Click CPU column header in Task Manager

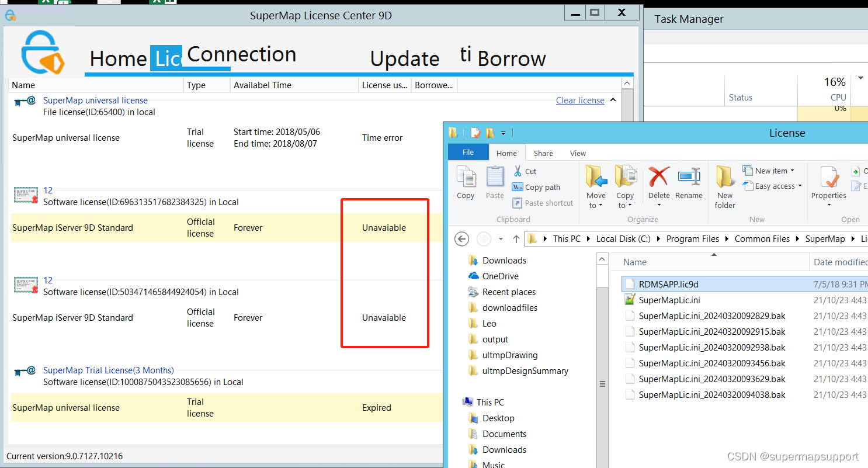(824, 89)
